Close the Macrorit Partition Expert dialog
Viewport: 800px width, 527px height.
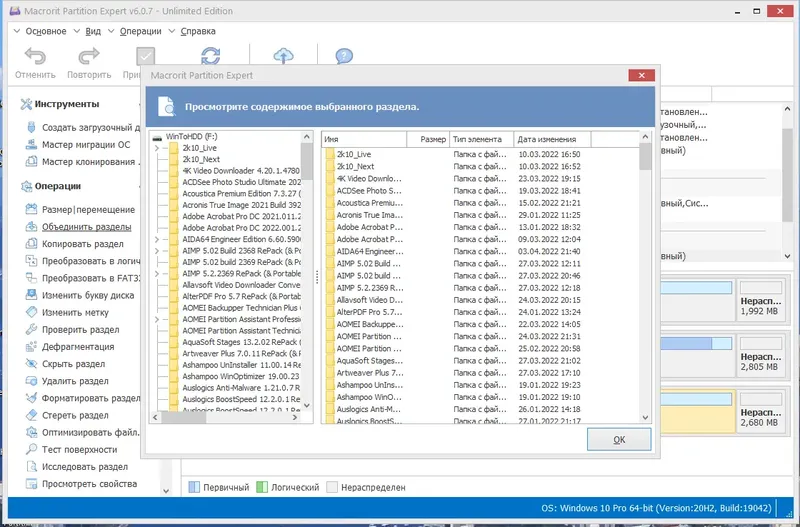(x=641, y=76)
